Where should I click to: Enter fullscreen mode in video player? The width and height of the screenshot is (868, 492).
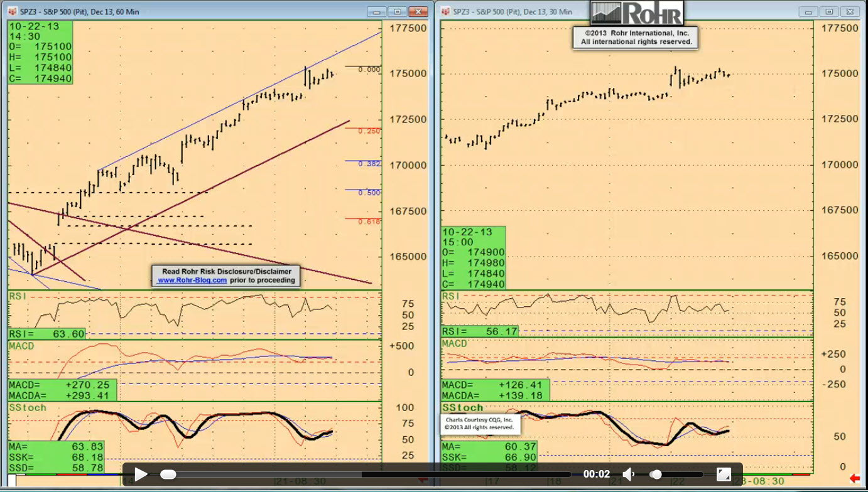(724, 474)
